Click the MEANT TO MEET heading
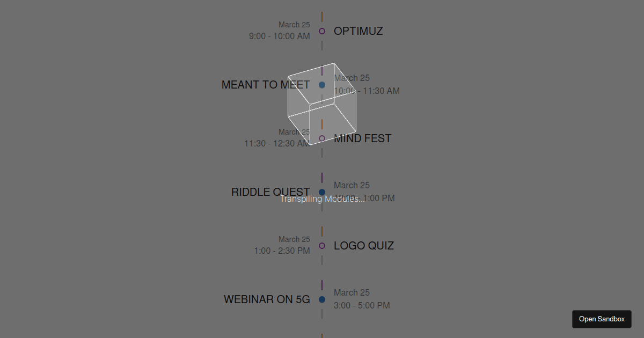The height and width of the screenshot is (338, 644). [x=266, y=84]
